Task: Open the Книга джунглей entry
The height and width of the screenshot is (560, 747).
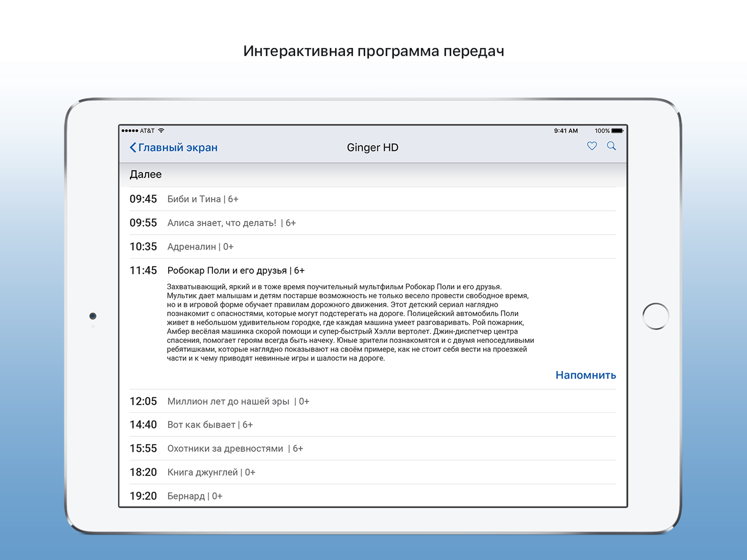Action: 211,472
